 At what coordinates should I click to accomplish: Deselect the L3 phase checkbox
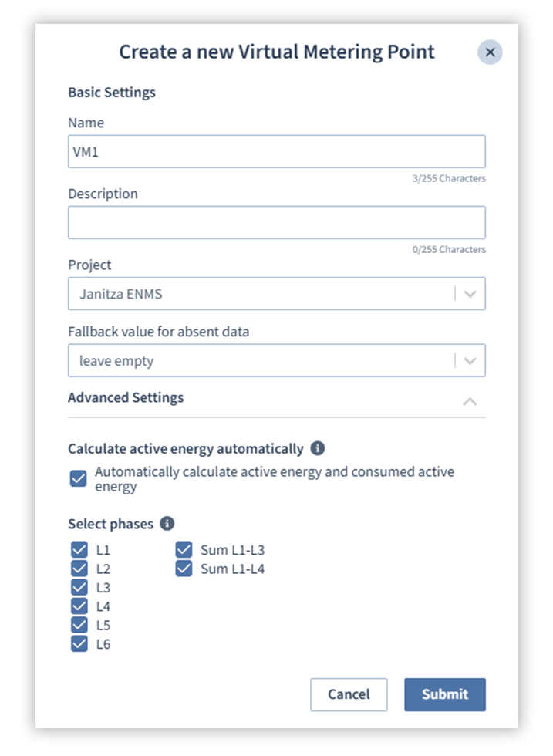tap(79, 588)
